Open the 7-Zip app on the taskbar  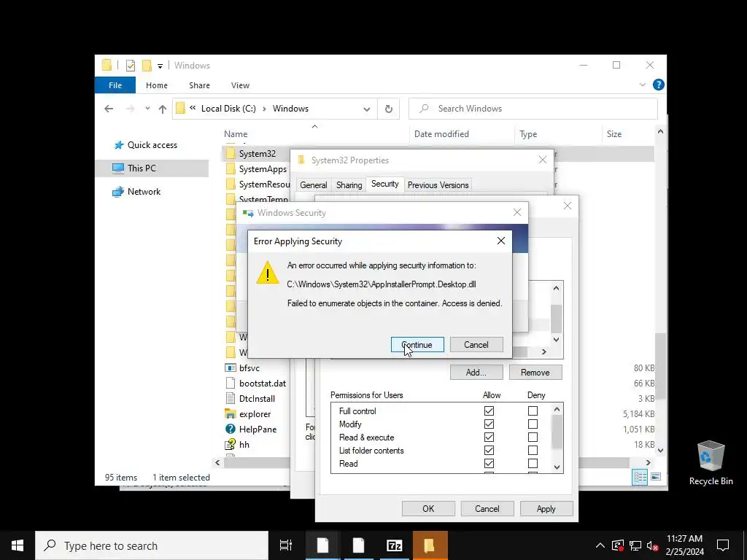395,545
